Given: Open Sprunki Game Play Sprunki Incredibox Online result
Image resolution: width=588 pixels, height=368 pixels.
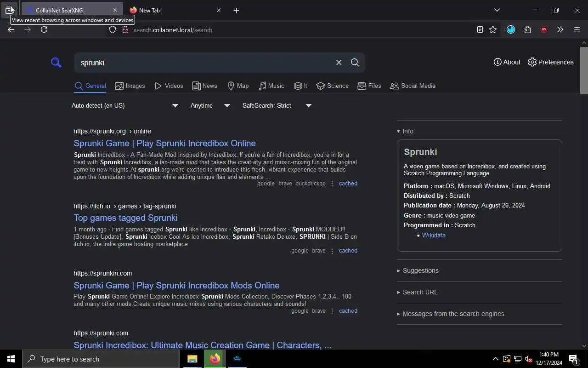Looking at the screenshot, I should [x=164, y=143].
